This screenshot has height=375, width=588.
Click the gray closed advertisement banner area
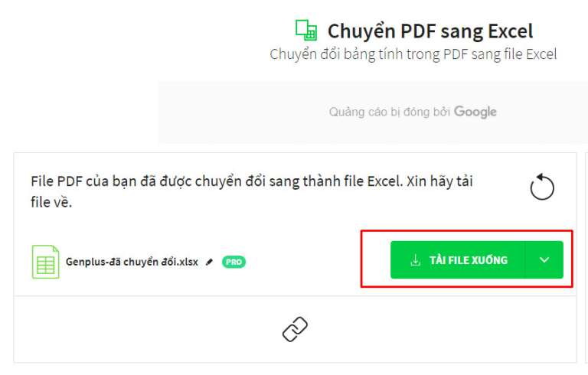coord(373,112)
